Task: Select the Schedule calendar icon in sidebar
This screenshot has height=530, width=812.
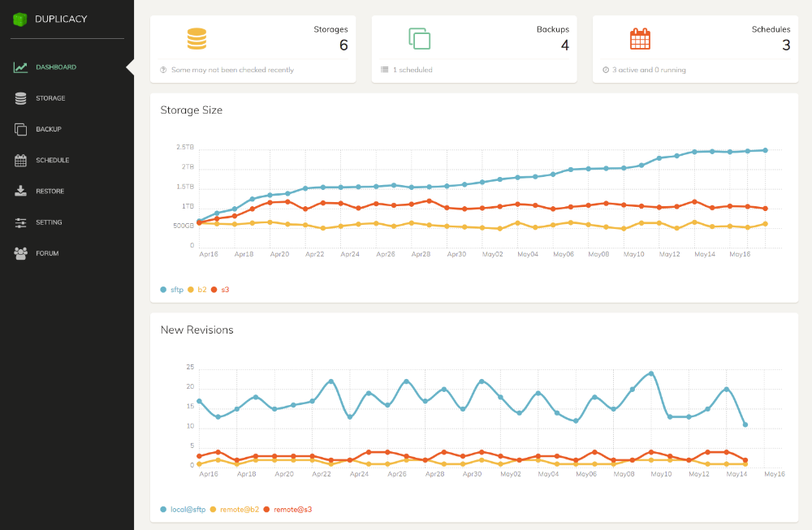Action: point(21,160)
